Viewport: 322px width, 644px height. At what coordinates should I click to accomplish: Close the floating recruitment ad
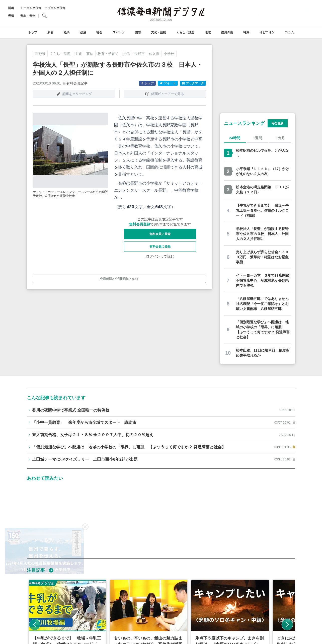[85, 527]
